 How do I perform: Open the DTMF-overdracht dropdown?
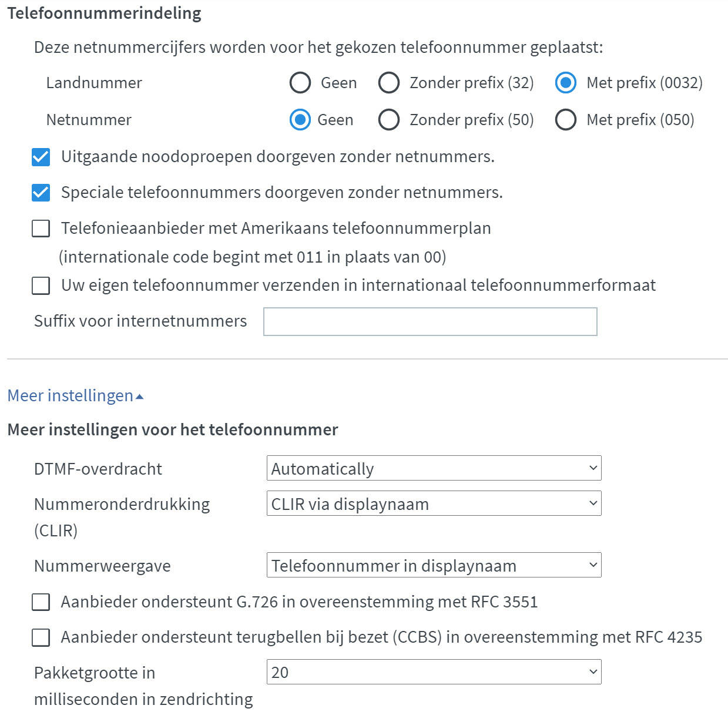pyautogui.click(x=434, y=469)
